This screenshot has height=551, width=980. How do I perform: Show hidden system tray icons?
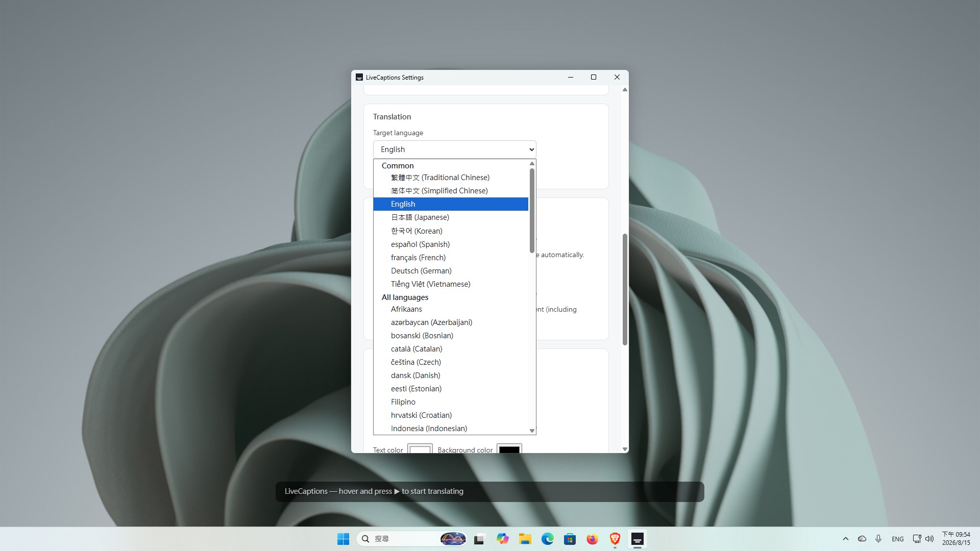click(845, 539)
